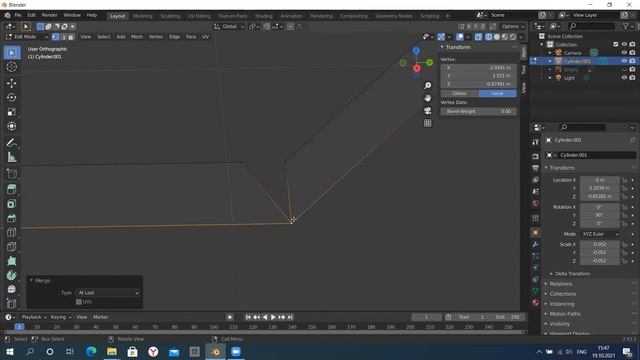640x360 pixels.
Task: Click Location Y value field
Action: 600,188
